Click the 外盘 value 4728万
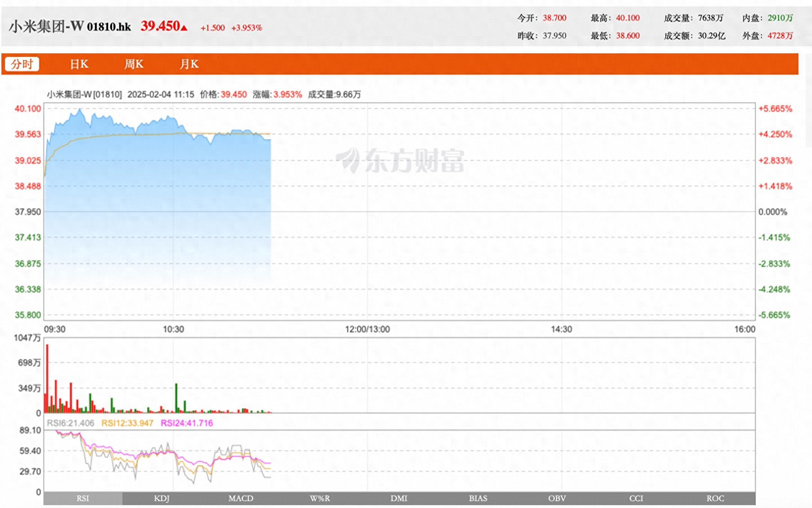Screen dimensions: 812x508 pos(780,36)
